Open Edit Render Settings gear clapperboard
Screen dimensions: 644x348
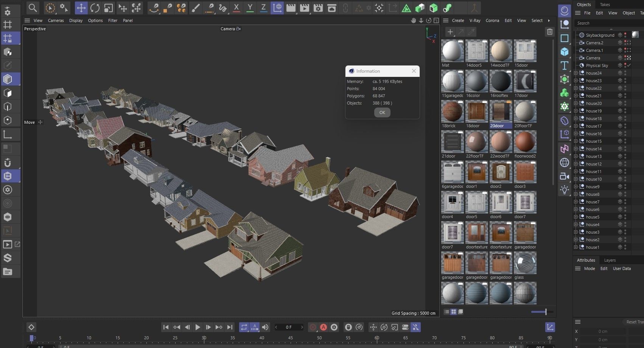coord(318,8)
